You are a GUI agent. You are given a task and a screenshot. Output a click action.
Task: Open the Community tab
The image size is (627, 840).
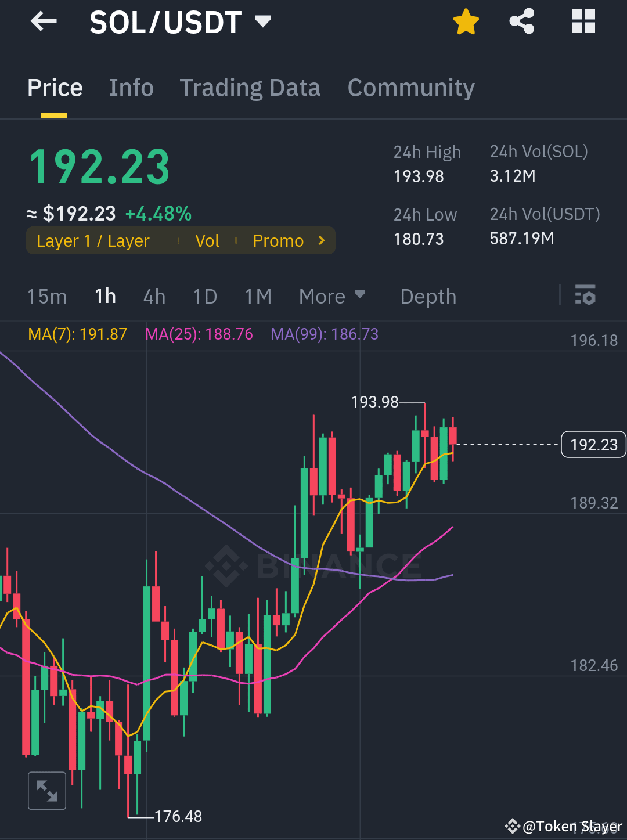pyautogui.click(x=410, y=88)
